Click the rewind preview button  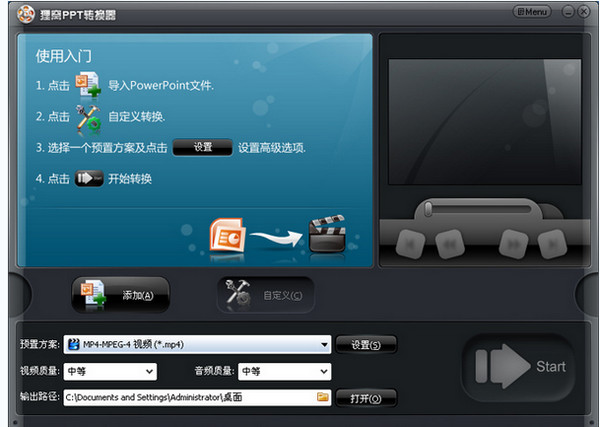[450, 244]
